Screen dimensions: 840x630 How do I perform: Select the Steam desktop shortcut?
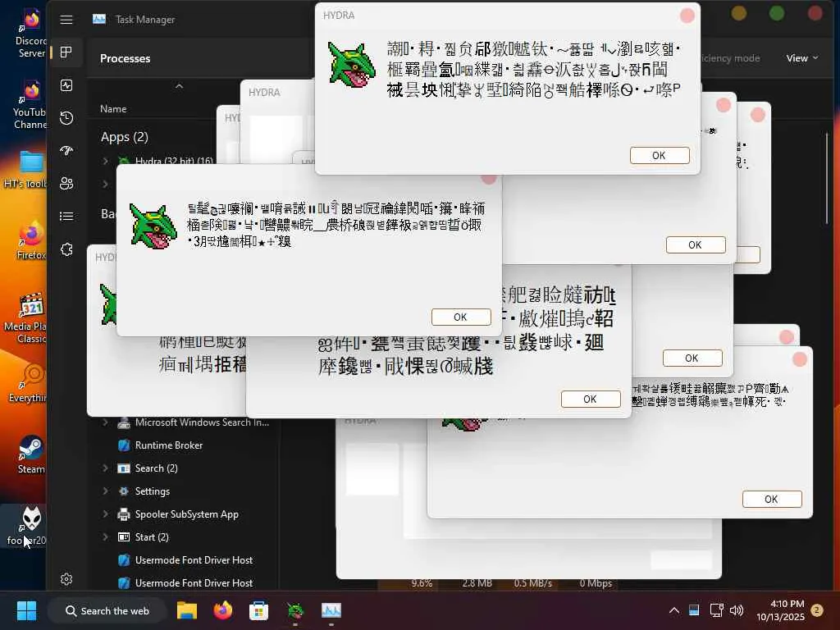[30, 454]
